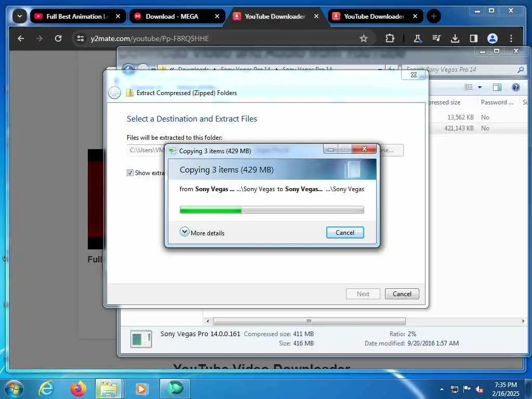
Task: Open Chrome downloads icon
Action: (x=455, y=38)
